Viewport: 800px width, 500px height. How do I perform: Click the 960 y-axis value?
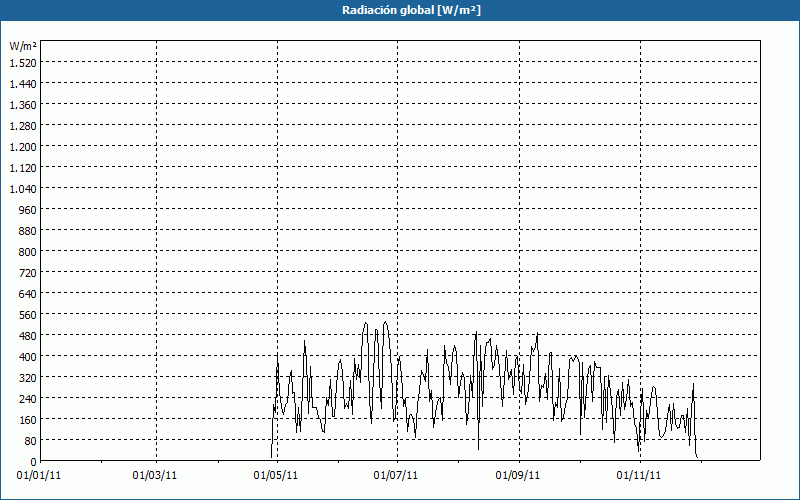[x=29, y=210]
